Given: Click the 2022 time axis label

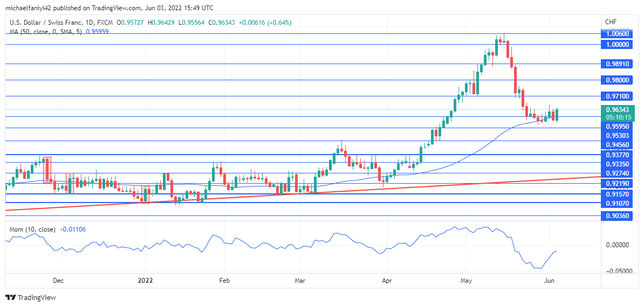Looking at the screenshot, I should click(x=146, y=281).
